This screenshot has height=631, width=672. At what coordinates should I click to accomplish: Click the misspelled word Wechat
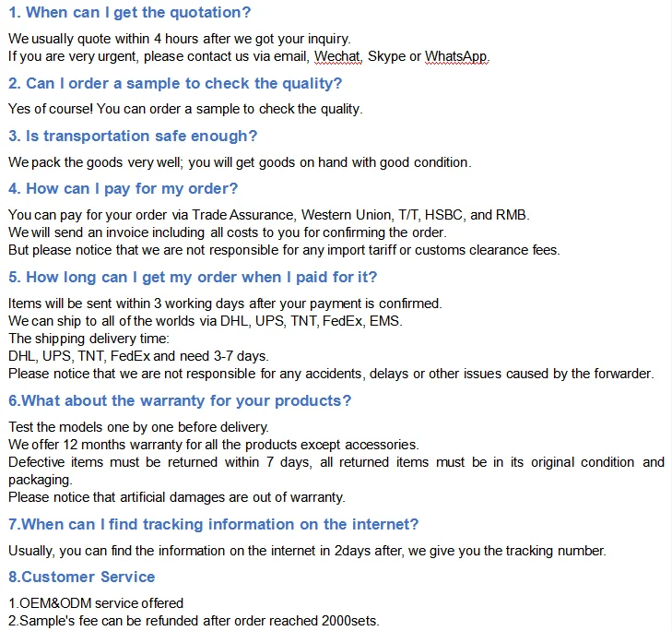pos(338,56)
